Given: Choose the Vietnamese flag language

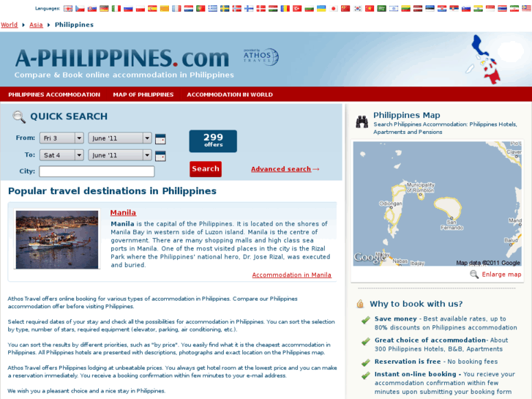Looking at the screenshot, I should point(370,9).
